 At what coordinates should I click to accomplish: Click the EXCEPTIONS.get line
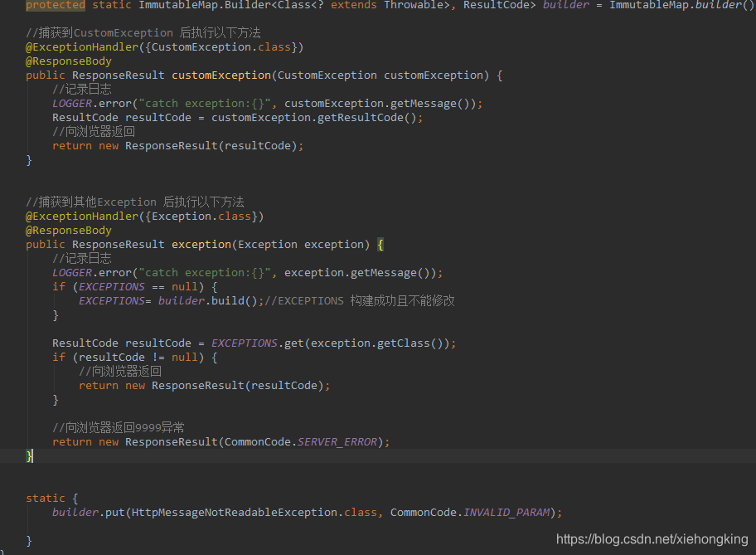[249, 343]
